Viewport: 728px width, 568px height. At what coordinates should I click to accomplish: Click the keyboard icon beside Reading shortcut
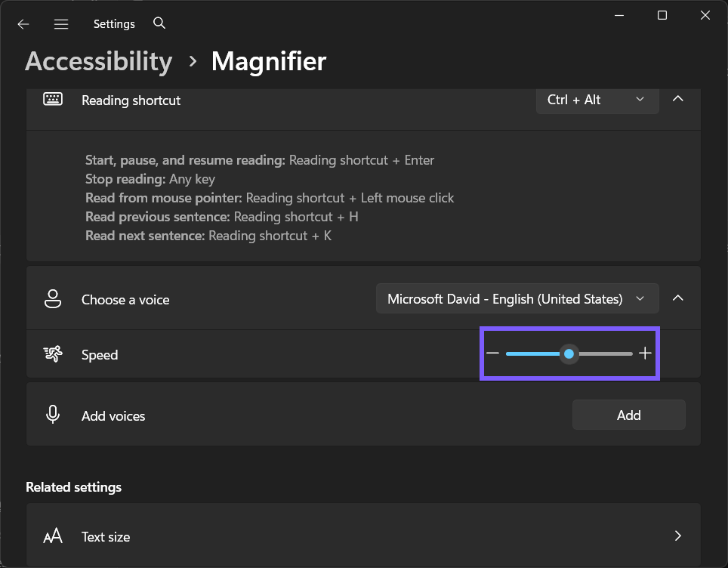coord(53,99)
